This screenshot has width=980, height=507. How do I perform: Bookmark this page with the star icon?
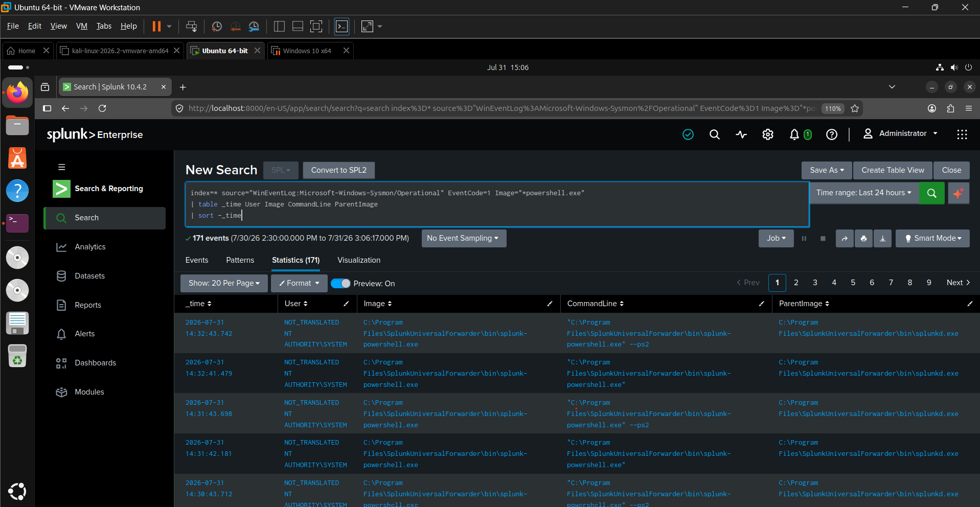pyautogui.click(x=855, y=108)
